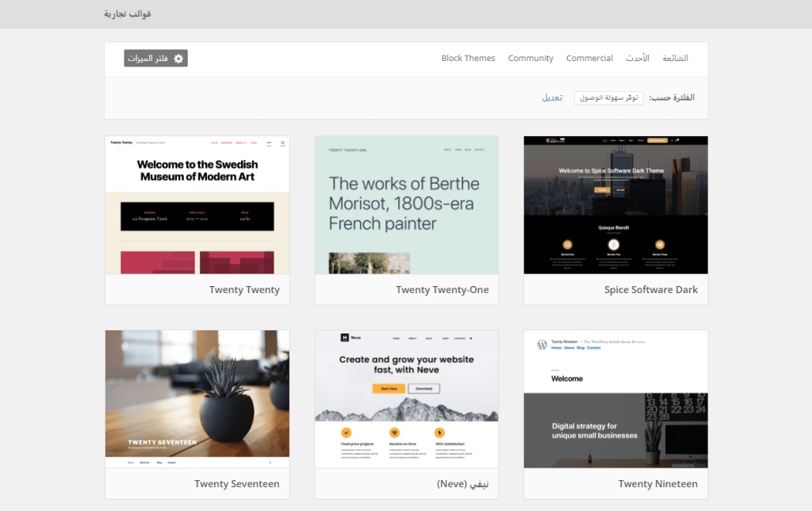
Task: Select the Spice Software Dark theme thumbnail
Action: click(615, 205)
